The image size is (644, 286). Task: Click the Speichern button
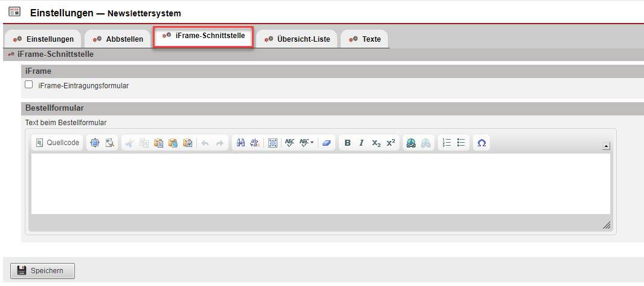pyautogui.click(x=42, y=271)
